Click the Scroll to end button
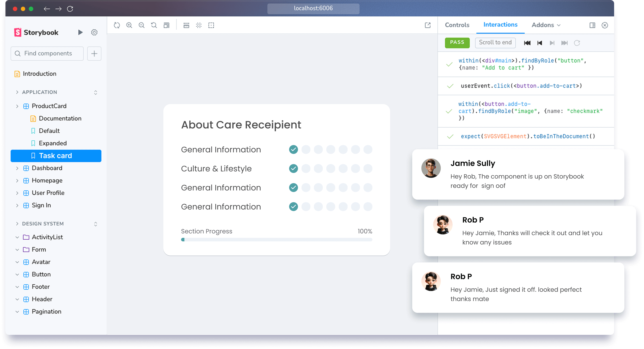644x349 pixels. tap(495, 43)
